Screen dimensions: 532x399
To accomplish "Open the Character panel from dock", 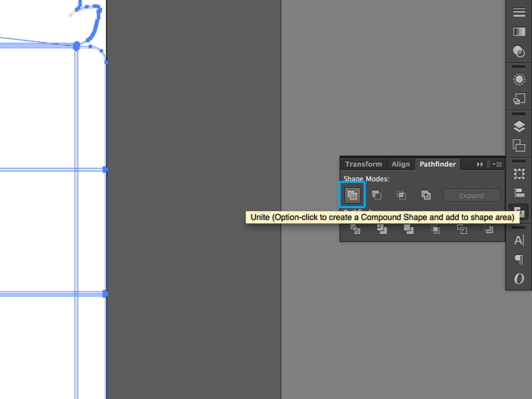I will (x=519, y=240).
